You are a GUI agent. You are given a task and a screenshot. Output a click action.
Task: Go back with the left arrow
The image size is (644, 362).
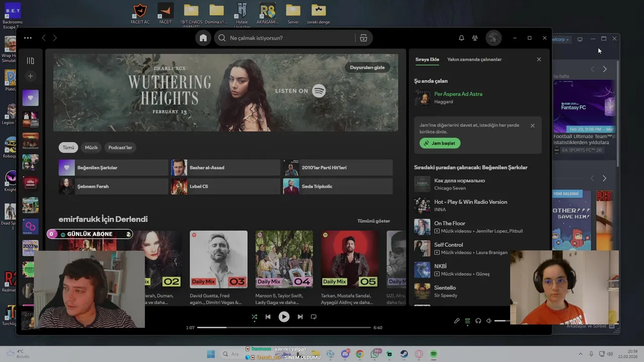[44, 38]
